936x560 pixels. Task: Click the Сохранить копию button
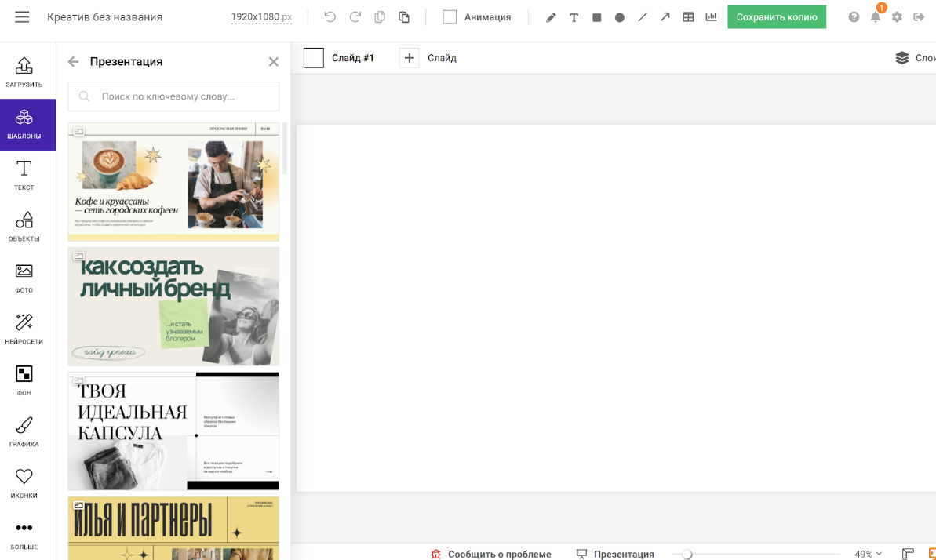[x=776, y=17]
